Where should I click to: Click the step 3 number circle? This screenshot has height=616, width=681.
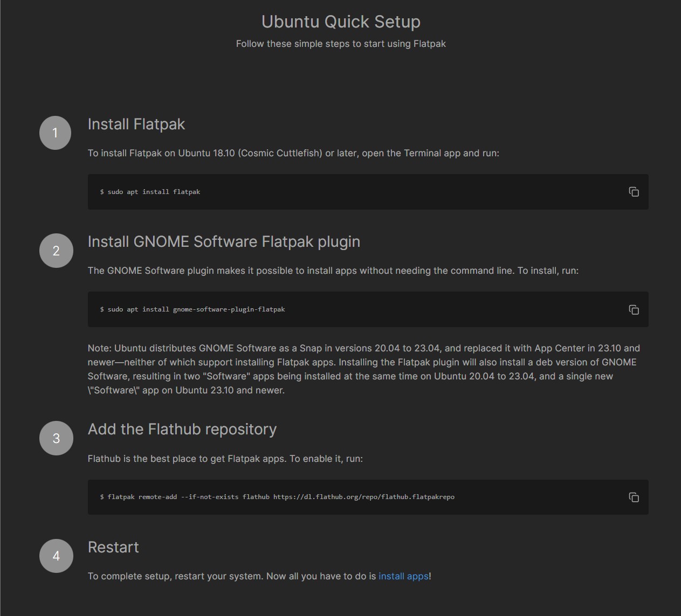(56, 438)
